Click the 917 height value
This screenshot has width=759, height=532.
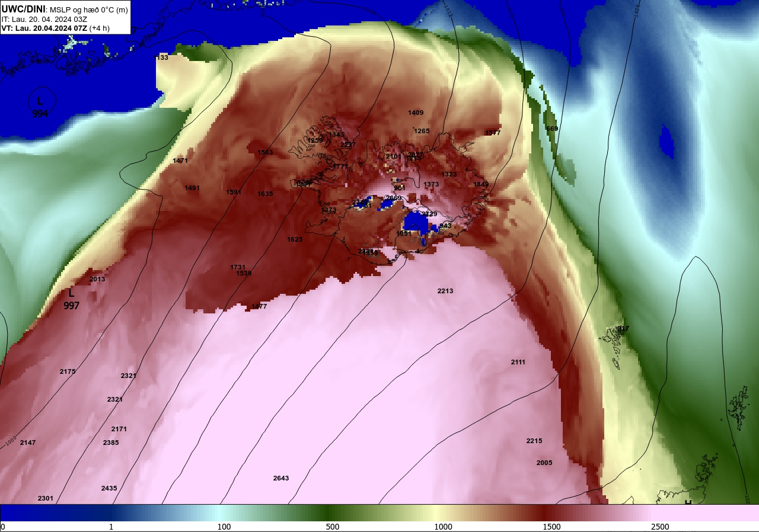pos(623,328)
